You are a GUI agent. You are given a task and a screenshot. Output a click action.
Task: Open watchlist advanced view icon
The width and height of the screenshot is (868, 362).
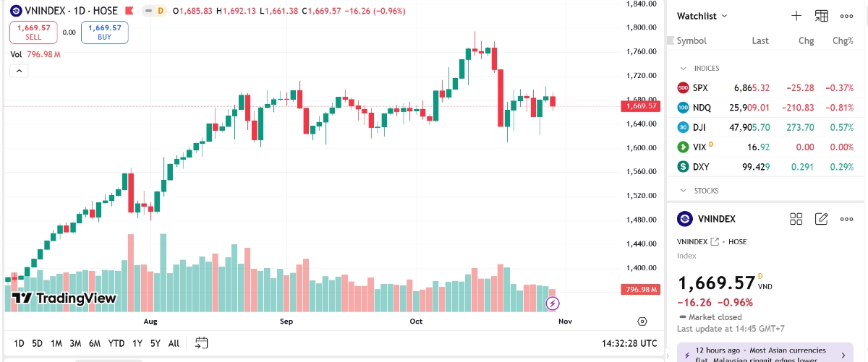[x=822, y=16]
